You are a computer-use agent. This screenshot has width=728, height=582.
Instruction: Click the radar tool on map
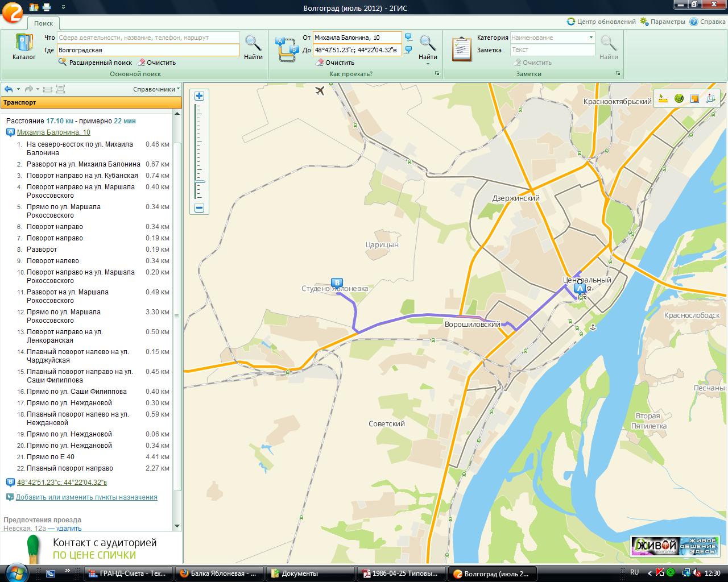(679, 98)
